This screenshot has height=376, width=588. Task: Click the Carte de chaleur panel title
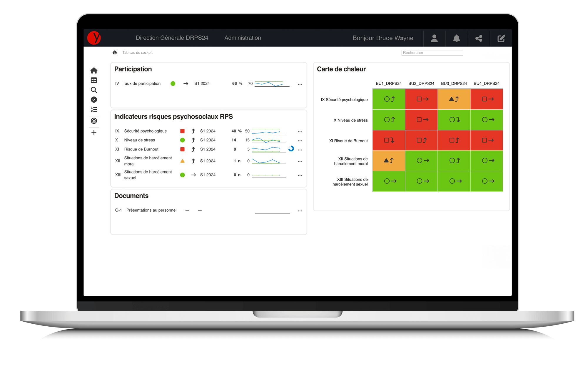pos(341,69)
